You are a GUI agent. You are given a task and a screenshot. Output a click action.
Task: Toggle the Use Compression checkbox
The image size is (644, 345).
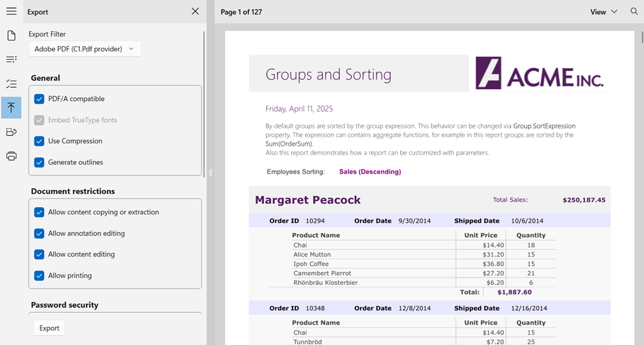click(x=40, y=141)
